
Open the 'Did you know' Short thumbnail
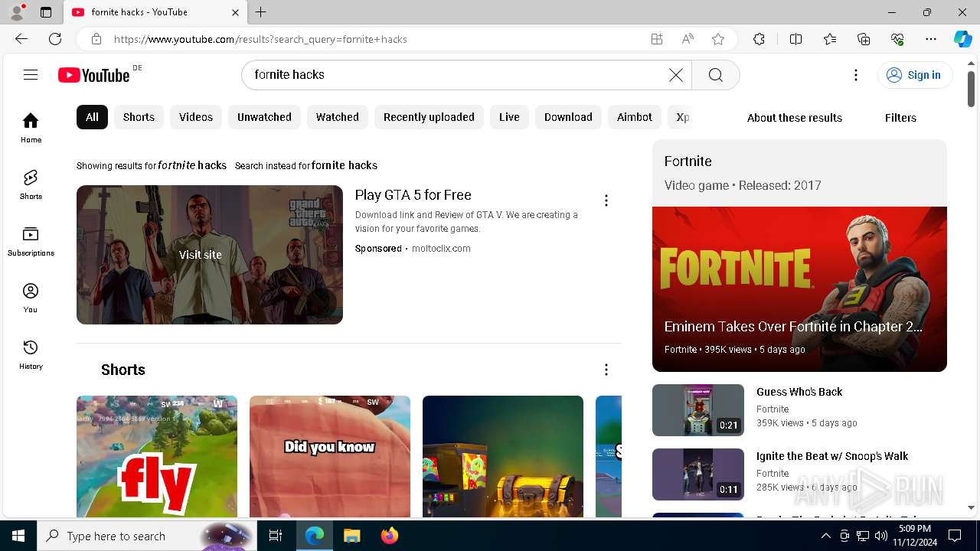tap(330, 456)
